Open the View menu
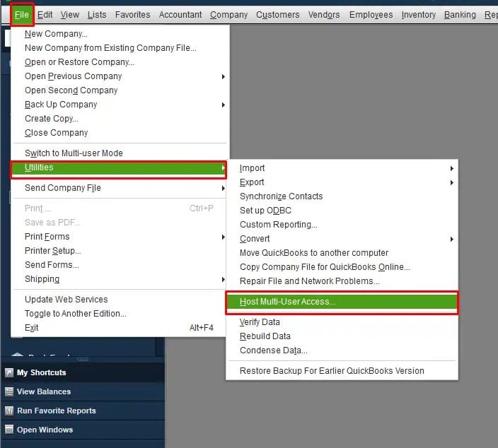Screen dimensions: 498x448 [x=69, y=15]
